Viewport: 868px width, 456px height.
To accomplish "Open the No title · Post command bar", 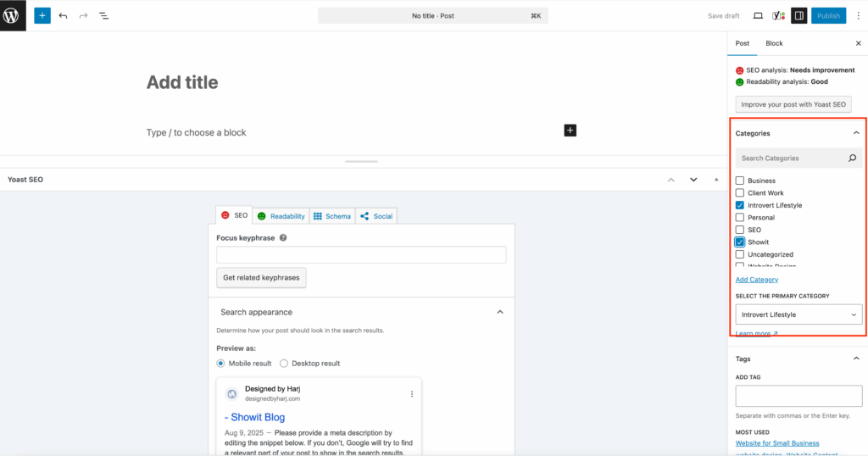I will point(433,15).
